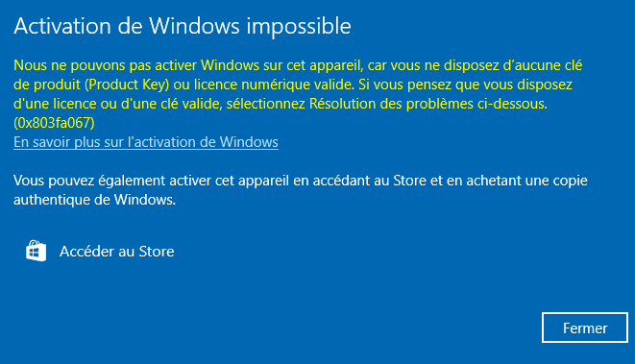
Task: Select the error code 0x803fa067
Action: click(x=54, y=123)
